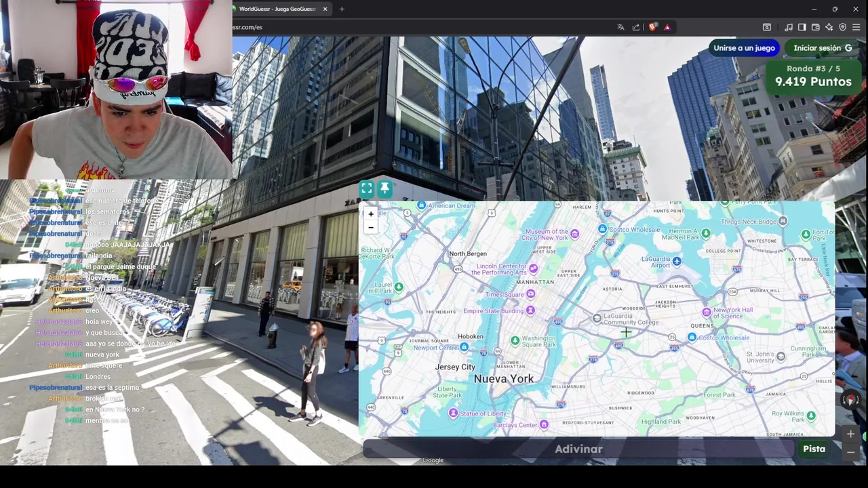Viewport: 868px width, 488px height.
Task: Click the ASTORIA map label
Action: pyautogui.click(x=612, y=289)
